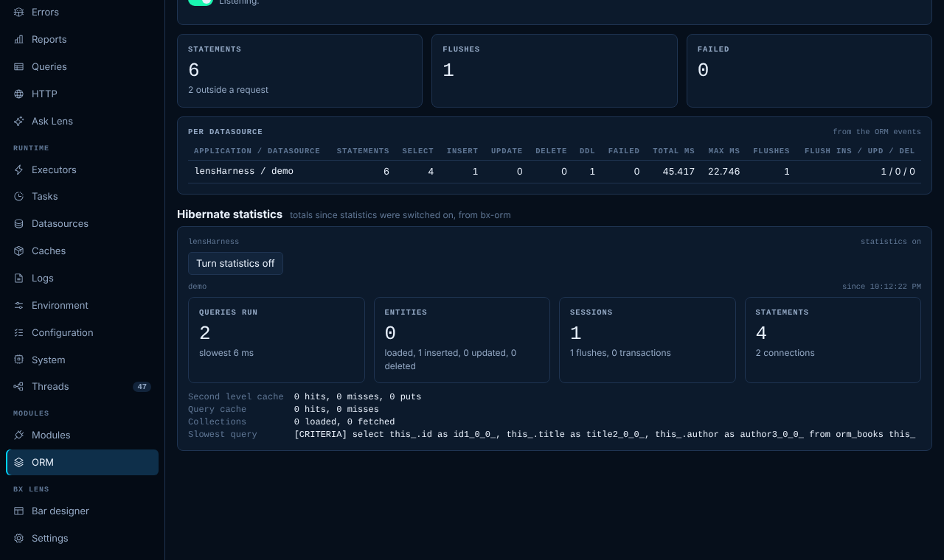Screen dimensions: 944x560
Task: Open the Threads page
Action: pos(82,387)
